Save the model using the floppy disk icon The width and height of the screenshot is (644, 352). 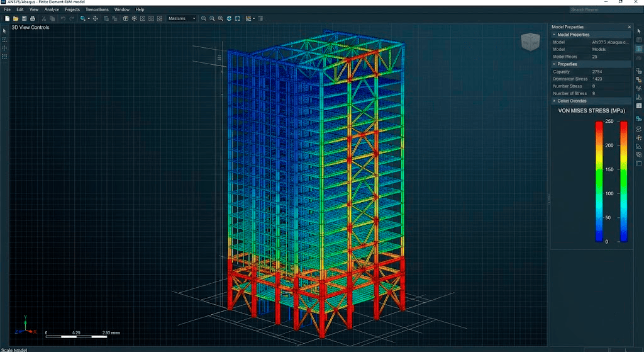point(25,18)
